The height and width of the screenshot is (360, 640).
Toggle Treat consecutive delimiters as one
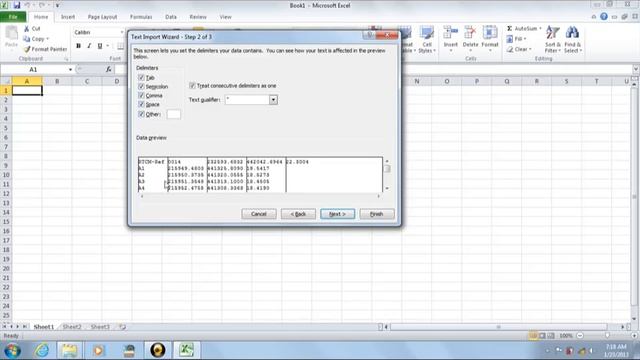coord(192,86)
